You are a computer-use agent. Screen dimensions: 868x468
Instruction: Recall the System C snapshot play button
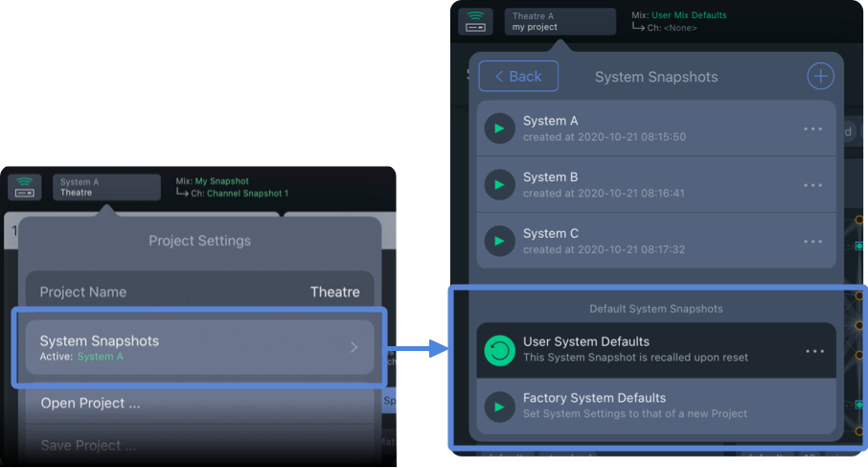[x=499, y=241]
